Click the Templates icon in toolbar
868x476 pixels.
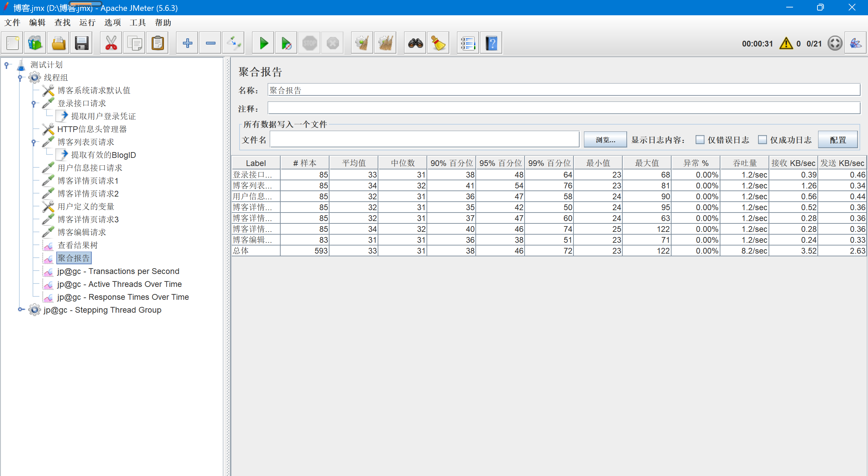[x=35, y=43]
